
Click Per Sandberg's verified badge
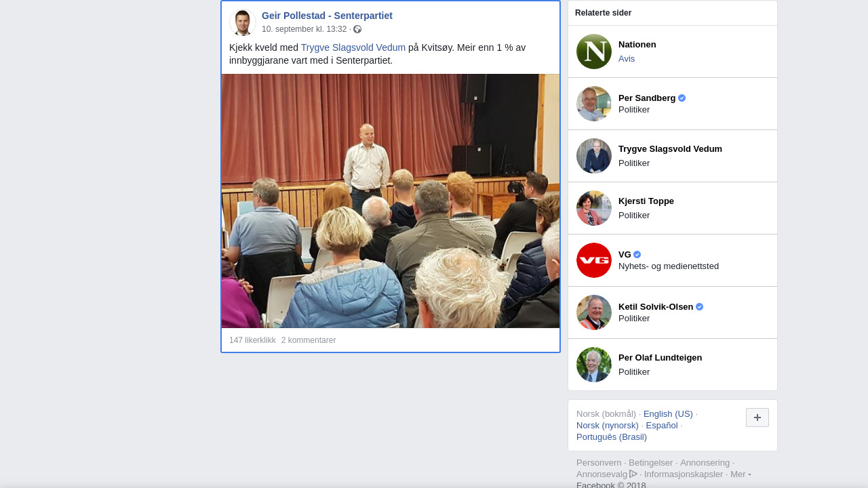pos(682,98)
